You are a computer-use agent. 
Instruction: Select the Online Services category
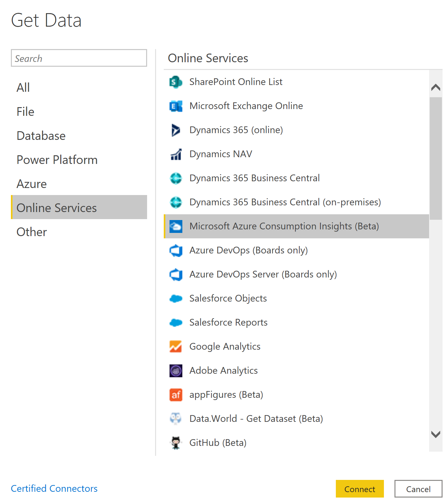[x=79, y=207]
